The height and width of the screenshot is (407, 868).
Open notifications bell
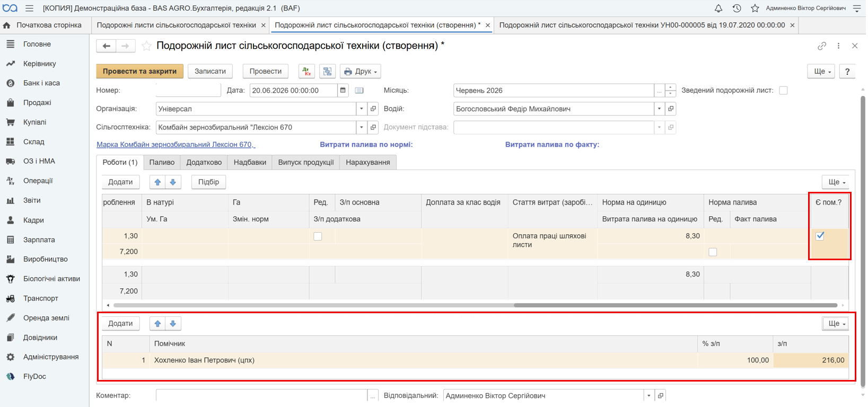(718, 8)
